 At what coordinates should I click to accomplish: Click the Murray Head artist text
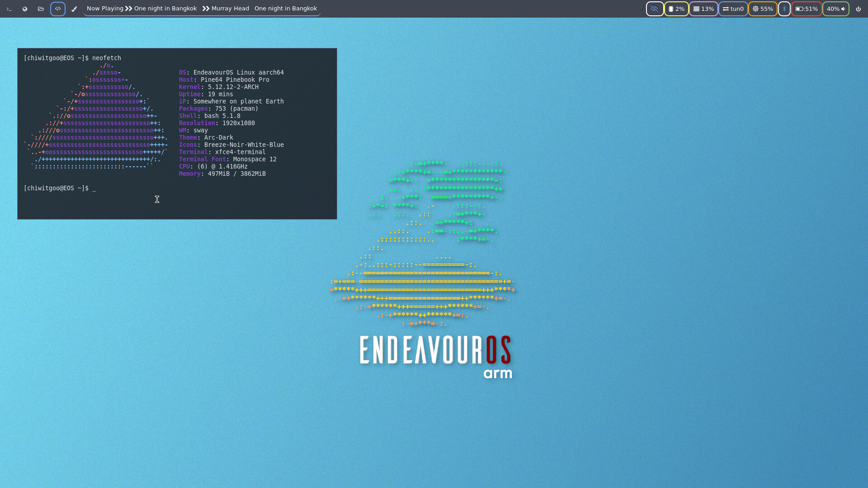tap(230, 9)
